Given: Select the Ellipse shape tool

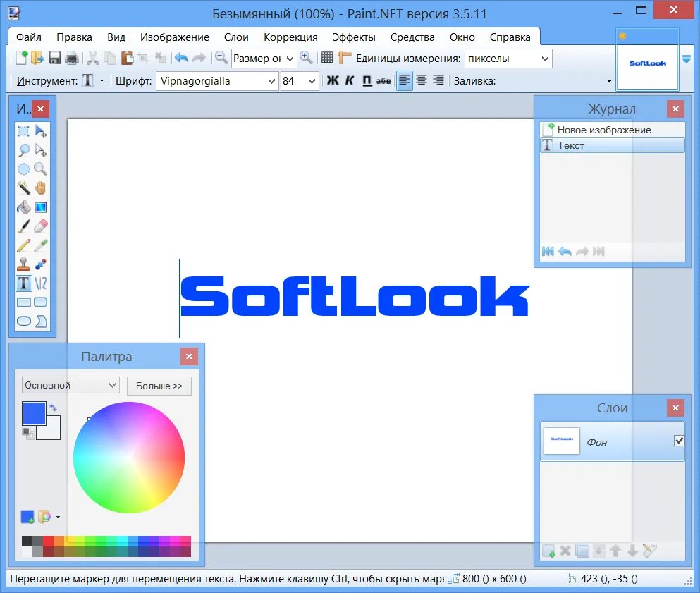Looking at the screenshot, I should (x=24, y=321).
